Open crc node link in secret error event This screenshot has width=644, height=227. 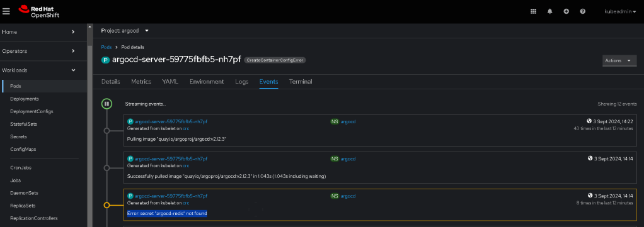click(x=186, y=203)
